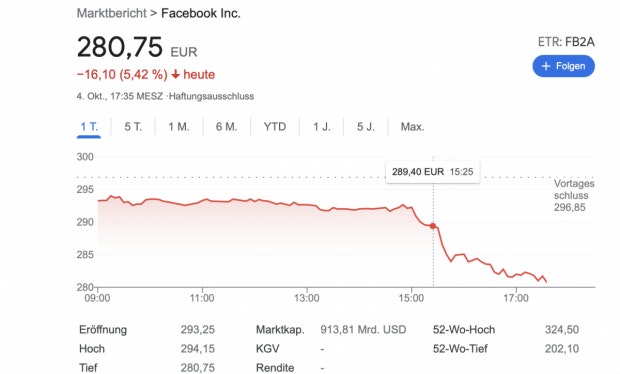Show the 5 J. chart range
Viewport: 620px width, 374px height.
click(x=366, y=127)
